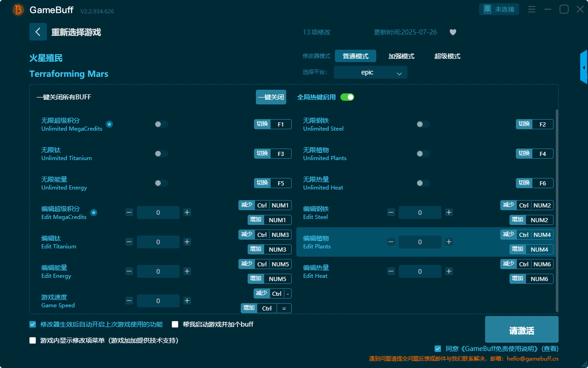Viewport: 588px width, 368px height.
Task: Decrease Edit Titanium with minus button
Action: 129,242
